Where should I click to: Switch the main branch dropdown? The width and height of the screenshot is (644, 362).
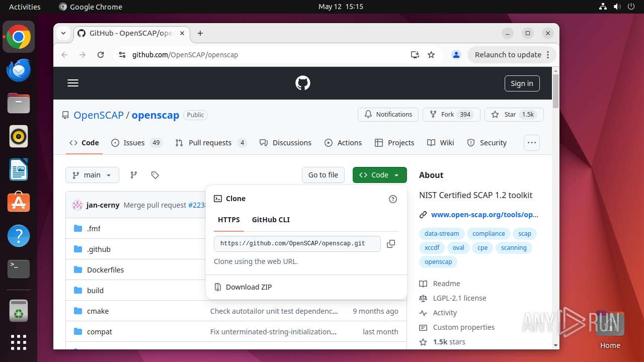[x=92, y=175]
